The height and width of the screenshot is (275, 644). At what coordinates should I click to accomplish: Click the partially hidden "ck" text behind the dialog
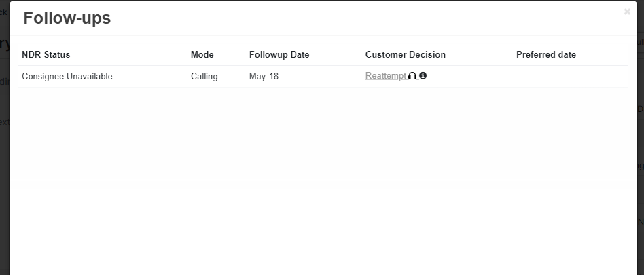[3, 12]
